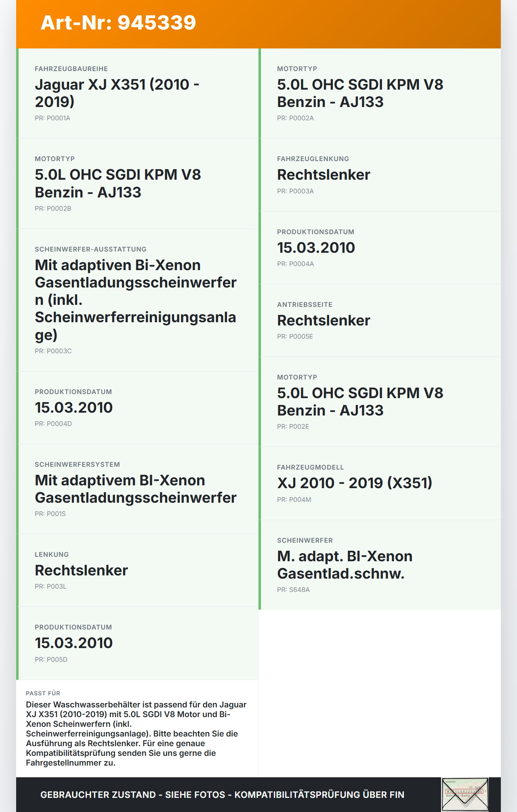Click the PR: P0003C code

53,351
